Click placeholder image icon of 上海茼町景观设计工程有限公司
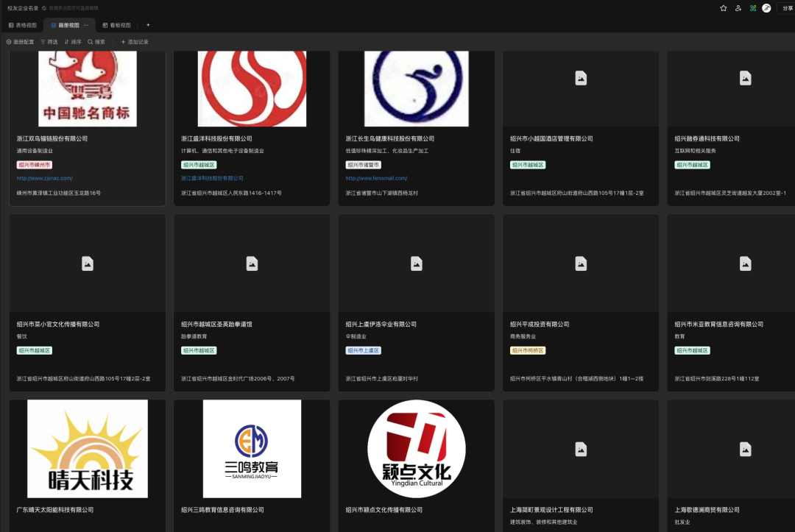795x532 pixels. coord(581,450)
